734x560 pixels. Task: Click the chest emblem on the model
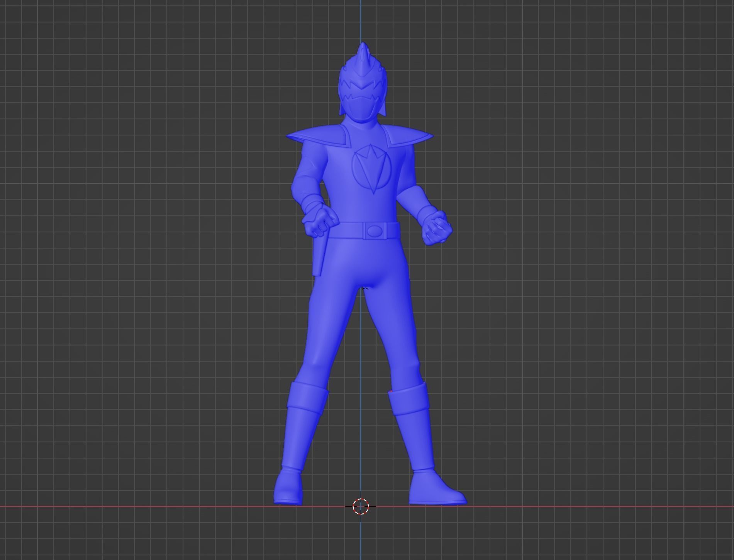[372, 169]
